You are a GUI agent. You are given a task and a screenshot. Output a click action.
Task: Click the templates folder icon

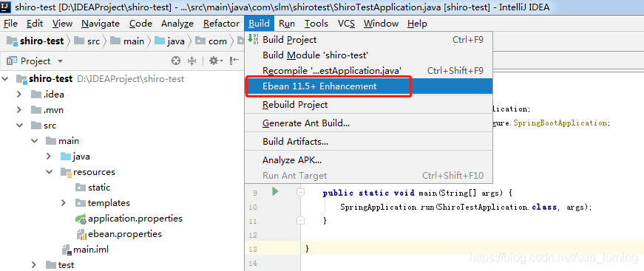click(81, 203)
